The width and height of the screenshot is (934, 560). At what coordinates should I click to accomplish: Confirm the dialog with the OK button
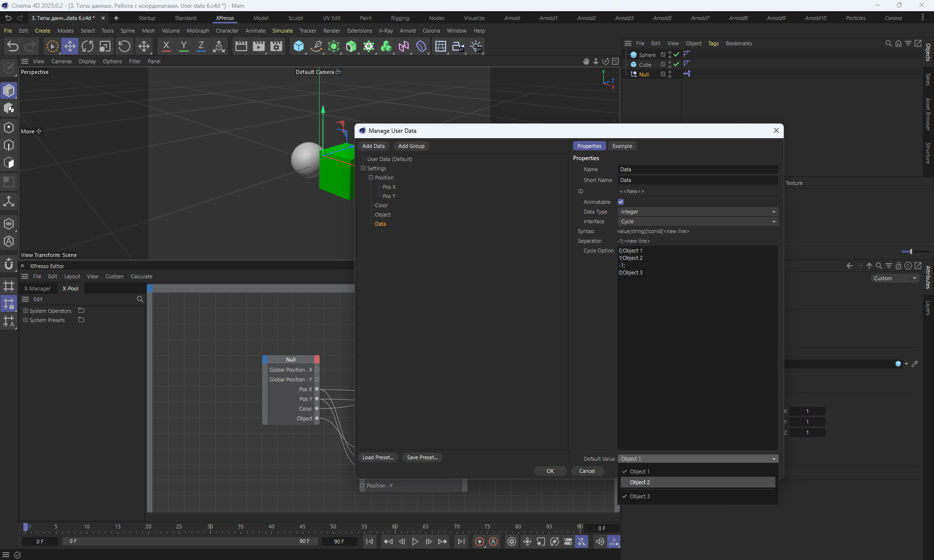tap(550, 471)
